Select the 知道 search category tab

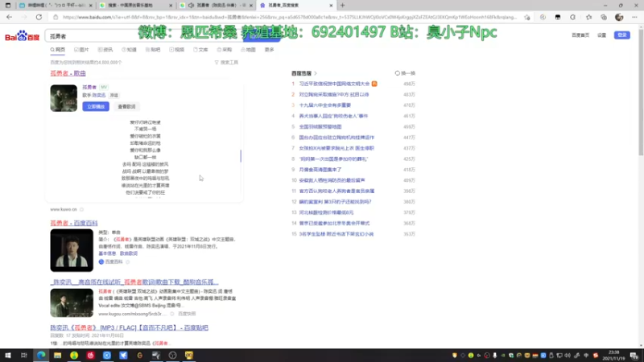click(129, 50)
